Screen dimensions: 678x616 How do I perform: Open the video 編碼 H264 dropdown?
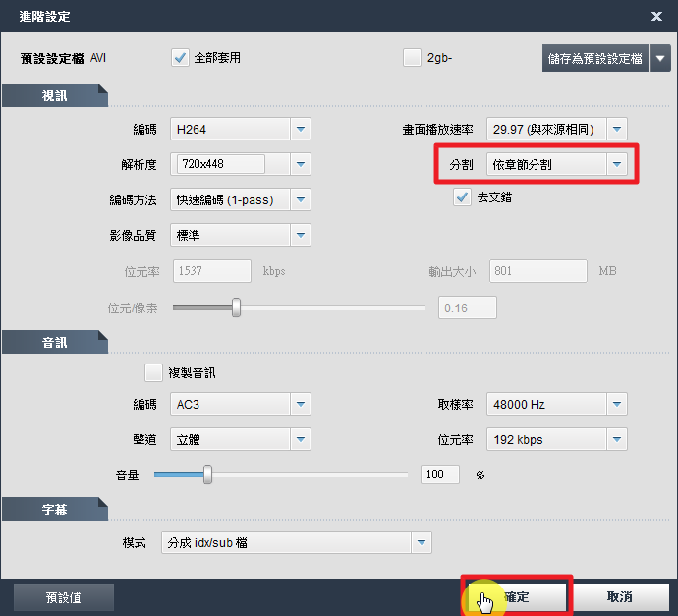(301, 129)
